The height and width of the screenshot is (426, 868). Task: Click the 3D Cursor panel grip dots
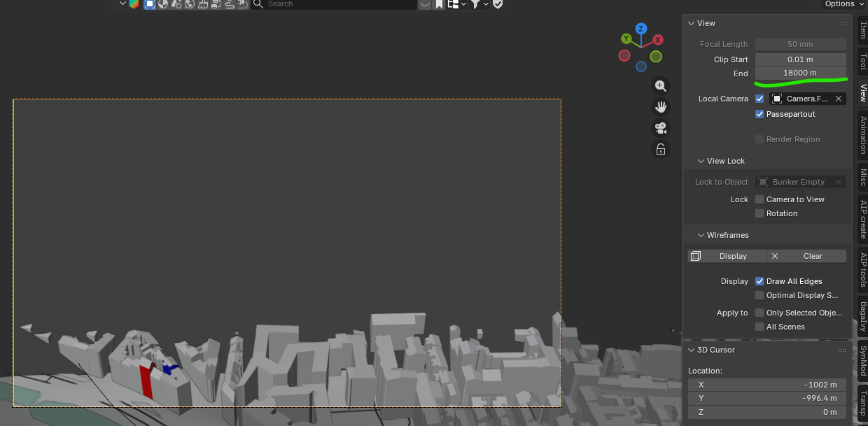(841, 350)
